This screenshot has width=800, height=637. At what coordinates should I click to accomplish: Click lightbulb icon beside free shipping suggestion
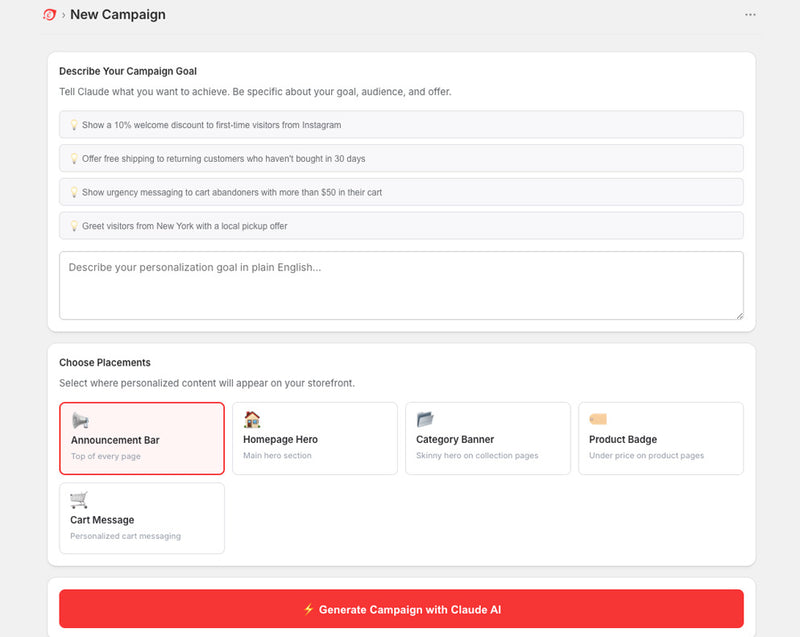click(74, 158)
